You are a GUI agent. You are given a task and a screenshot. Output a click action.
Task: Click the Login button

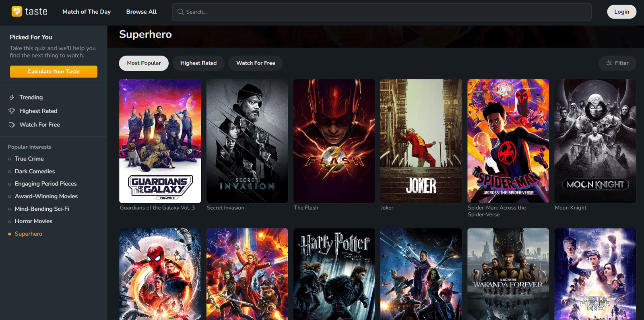point(621,12)
